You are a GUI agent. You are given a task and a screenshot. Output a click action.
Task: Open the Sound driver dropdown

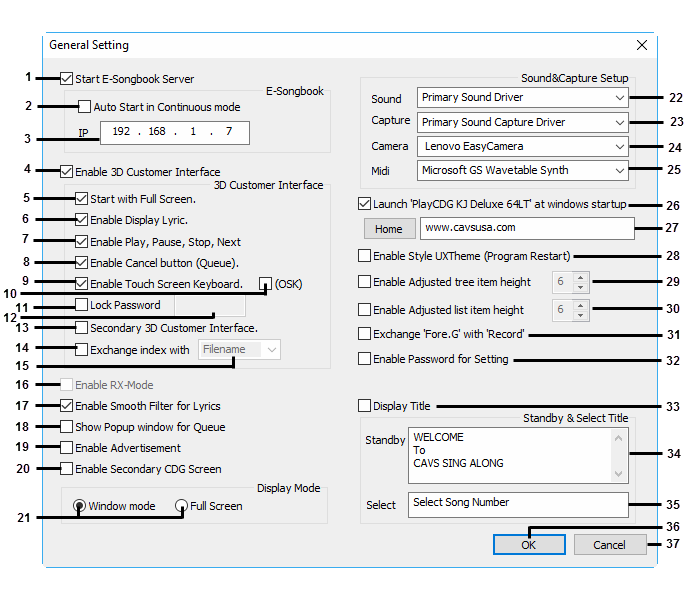pos(522,98)
